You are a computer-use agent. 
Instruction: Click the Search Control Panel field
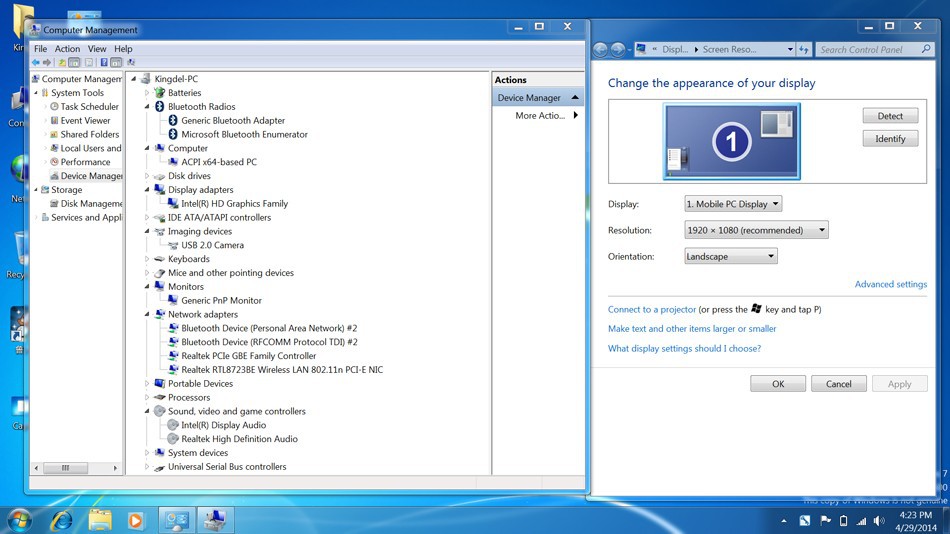tap(868, 49)
